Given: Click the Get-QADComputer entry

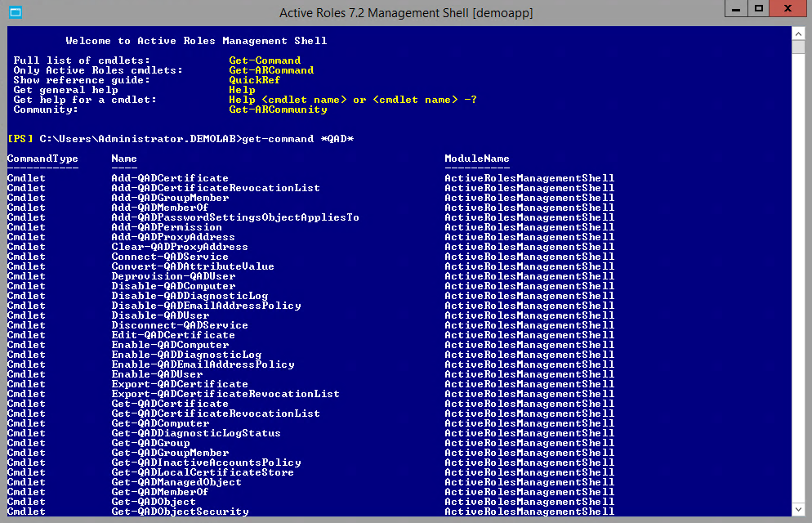Looking at the screenshot, I should [x=161, y=424].
